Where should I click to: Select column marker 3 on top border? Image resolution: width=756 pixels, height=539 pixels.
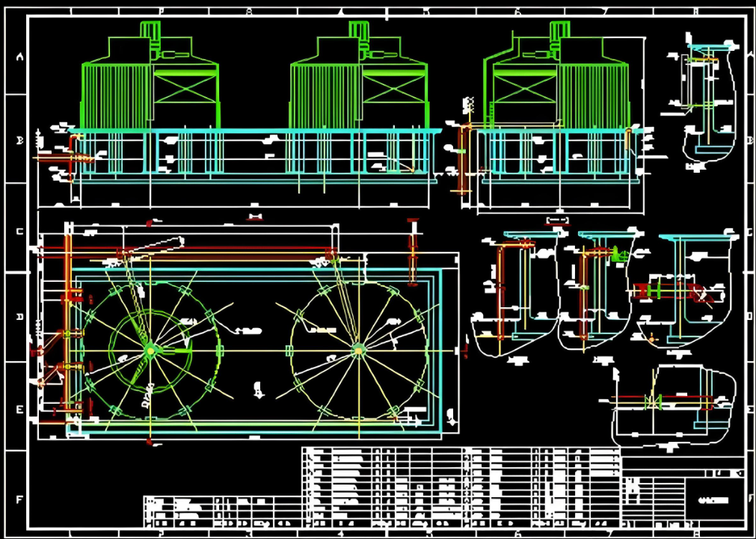[248, 11]
